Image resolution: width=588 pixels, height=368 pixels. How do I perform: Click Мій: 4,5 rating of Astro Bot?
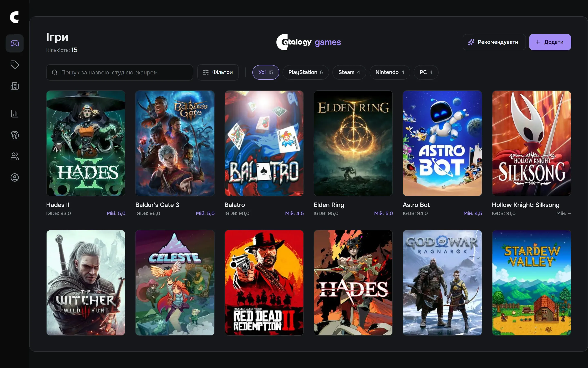pos(473,213)
